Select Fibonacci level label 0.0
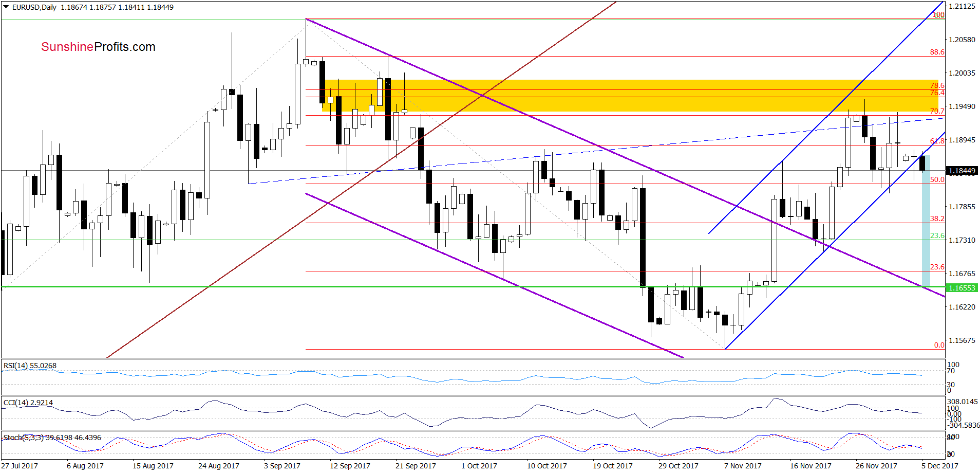This screenshot has height=473, width=980. (939, 345)
